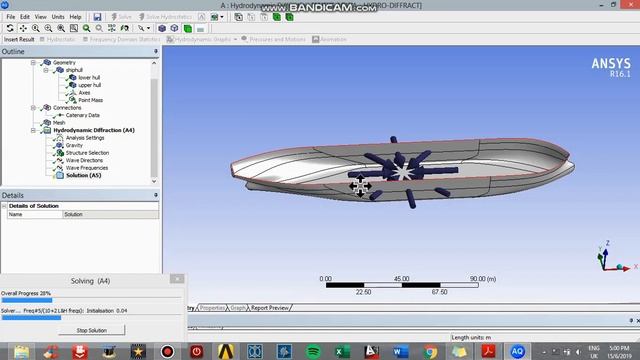Screen dimensions: 640x360
Task: Click the Overall Progress bar
Action: pyautogui.click(x=91, y=300)
